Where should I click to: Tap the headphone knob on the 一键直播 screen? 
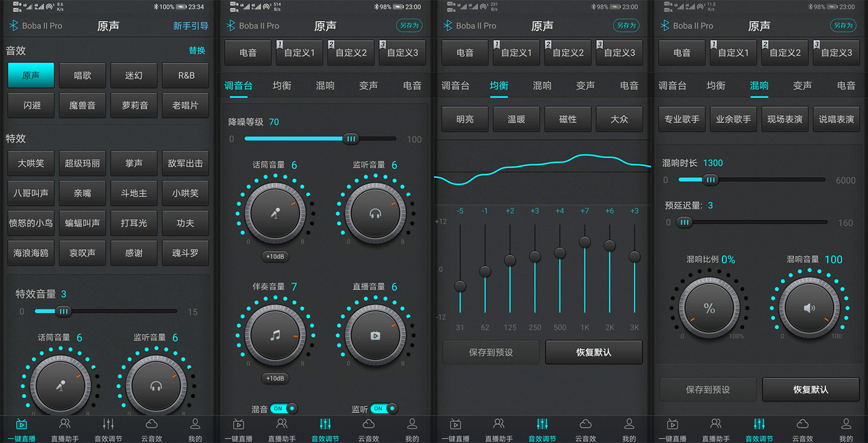(x=156, y=386)
